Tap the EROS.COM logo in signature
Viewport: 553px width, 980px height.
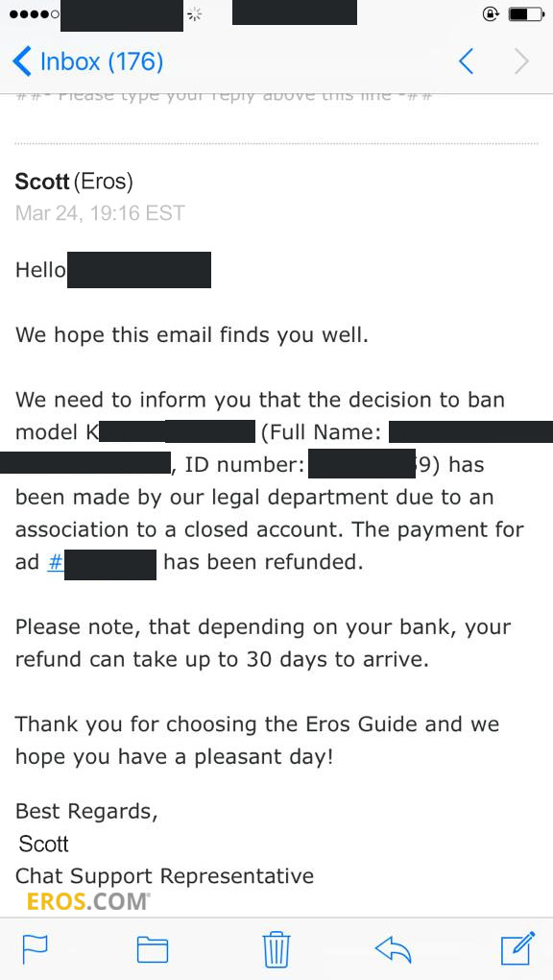(x=88, y=900)
